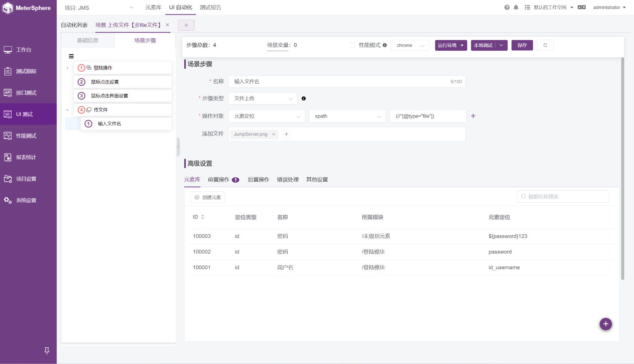Viewport: 634px width, 364px height.
Task: Switch to the 基础信息 tab
Action: point(88,40)
